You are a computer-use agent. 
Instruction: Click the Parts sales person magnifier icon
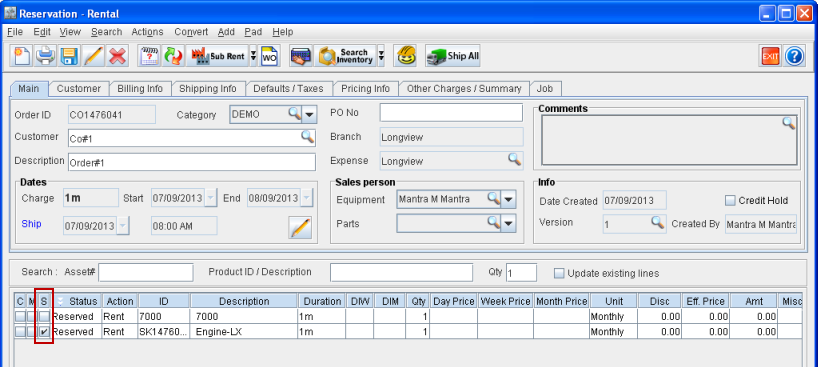pyautogui.click(x=494, y=222)
